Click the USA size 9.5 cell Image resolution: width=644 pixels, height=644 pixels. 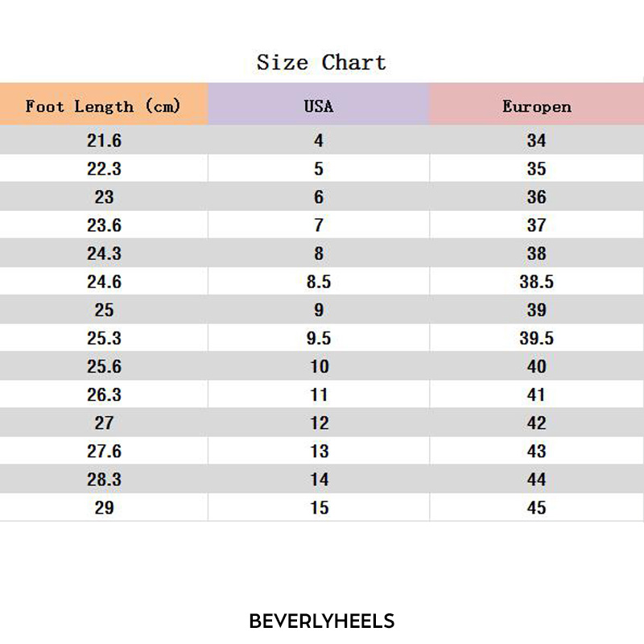[x=319, y=338]
